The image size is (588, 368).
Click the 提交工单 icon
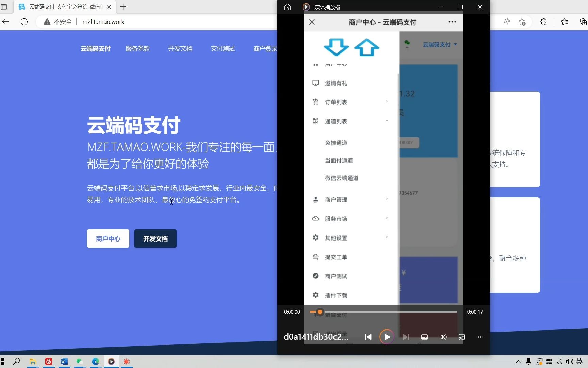point(316,257)
